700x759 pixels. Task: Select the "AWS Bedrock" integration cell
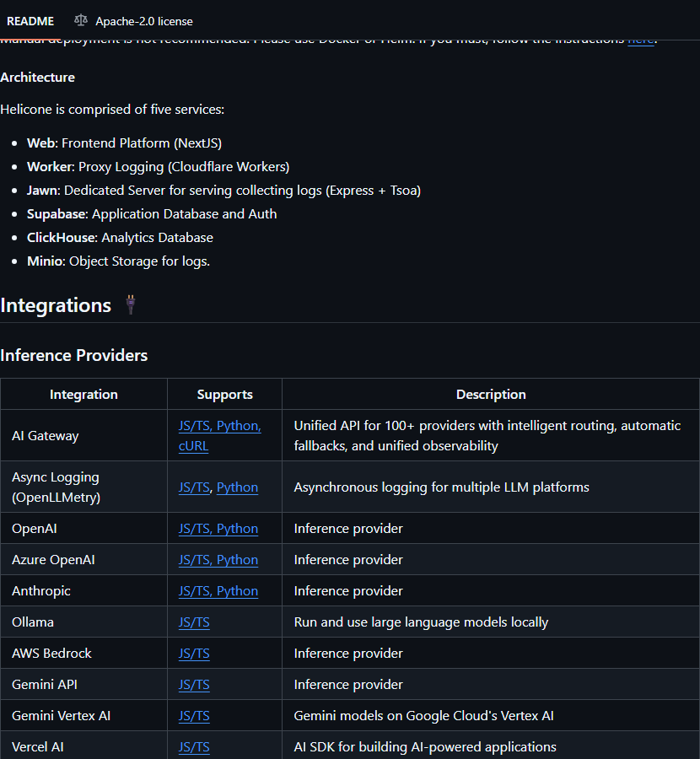83,654
